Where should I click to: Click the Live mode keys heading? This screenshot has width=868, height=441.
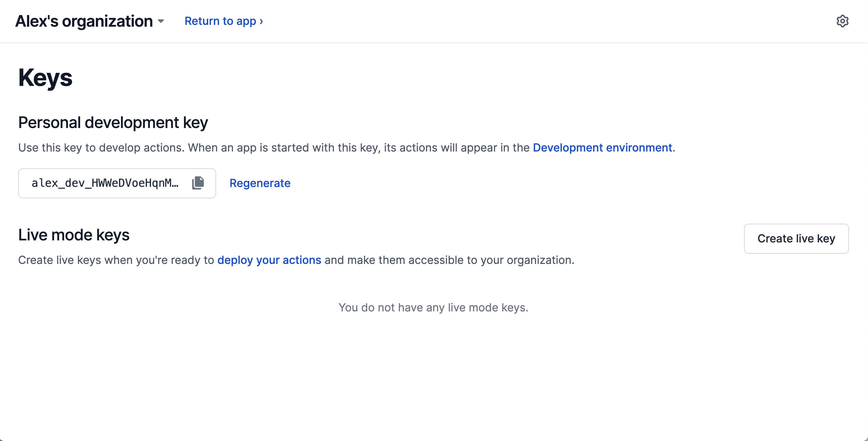(x=74, y=235)
